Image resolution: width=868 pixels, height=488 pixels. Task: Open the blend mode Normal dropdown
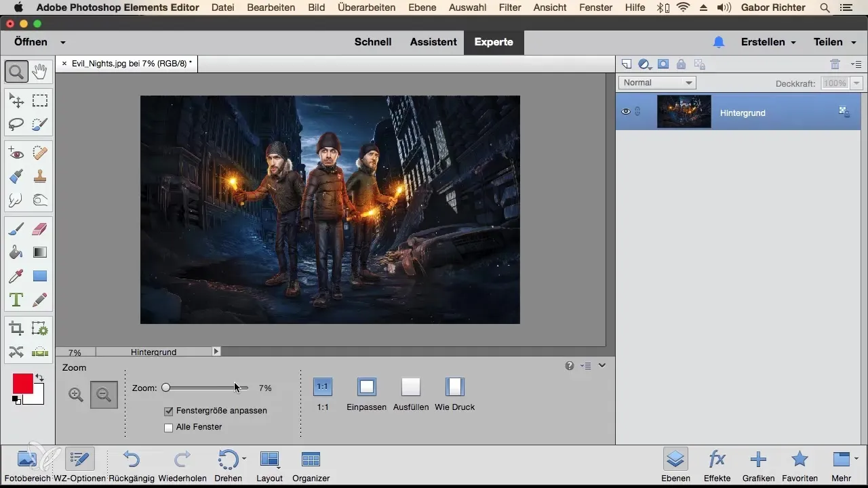(657, 83)
